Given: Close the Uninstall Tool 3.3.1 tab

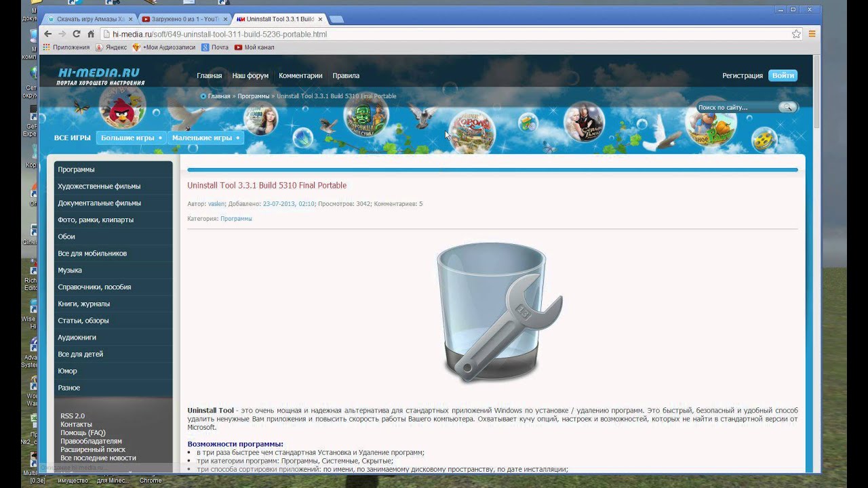Looking at the screenshot, I should coord(321,19).
